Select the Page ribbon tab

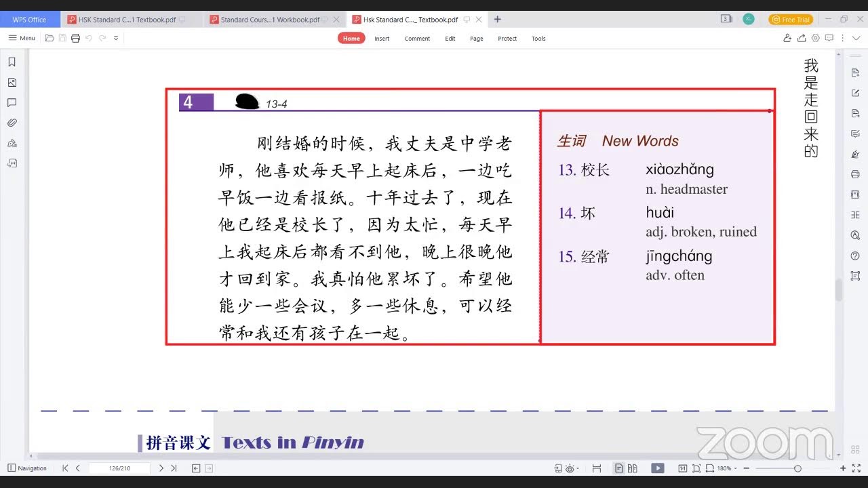click(x=477, y=39)
